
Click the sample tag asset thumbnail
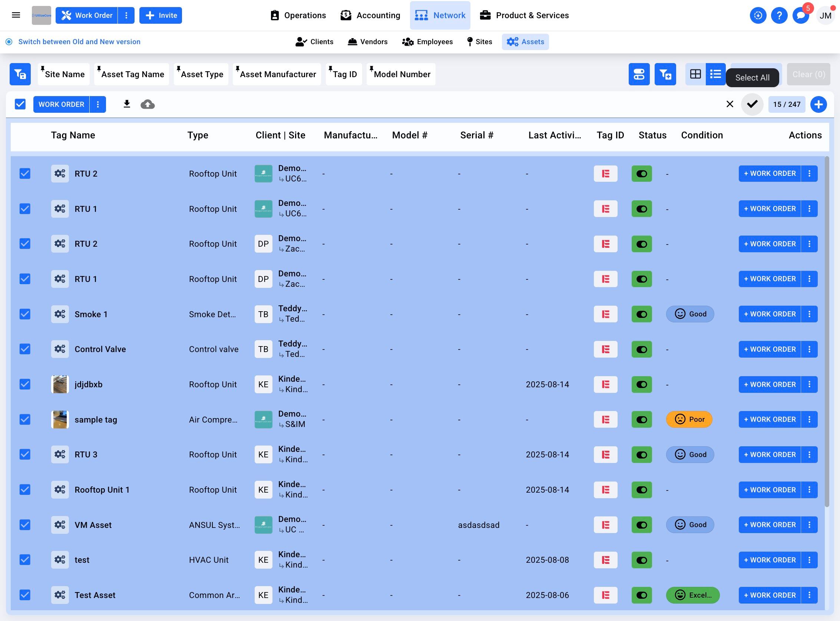60,419
